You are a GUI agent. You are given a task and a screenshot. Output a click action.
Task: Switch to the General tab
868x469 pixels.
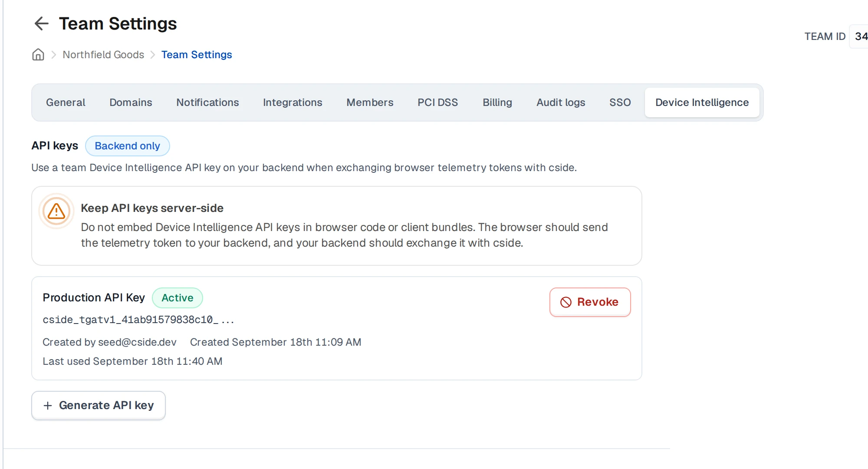point(66,102)
